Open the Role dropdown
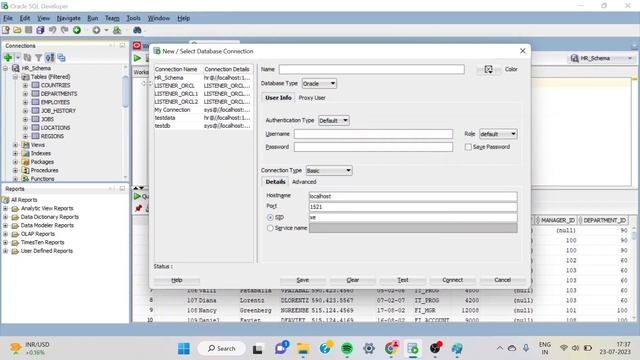 (x=498, y=134)
